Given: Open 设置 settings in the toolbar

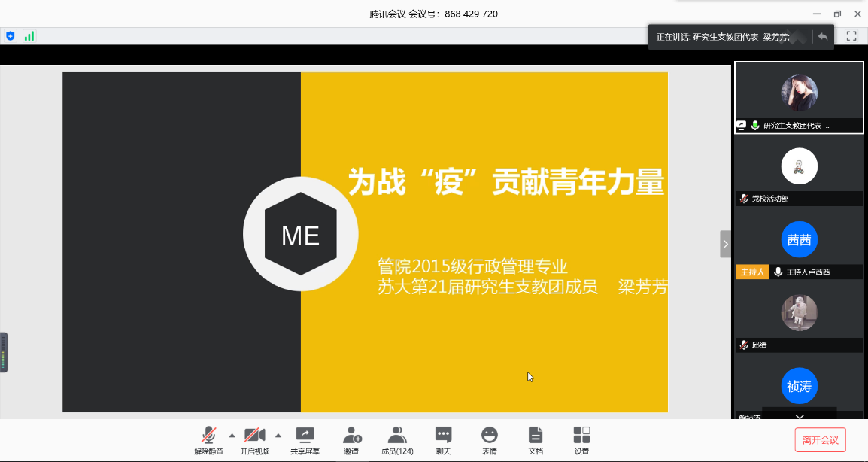Looking at the screenshot, I should 581,439.
